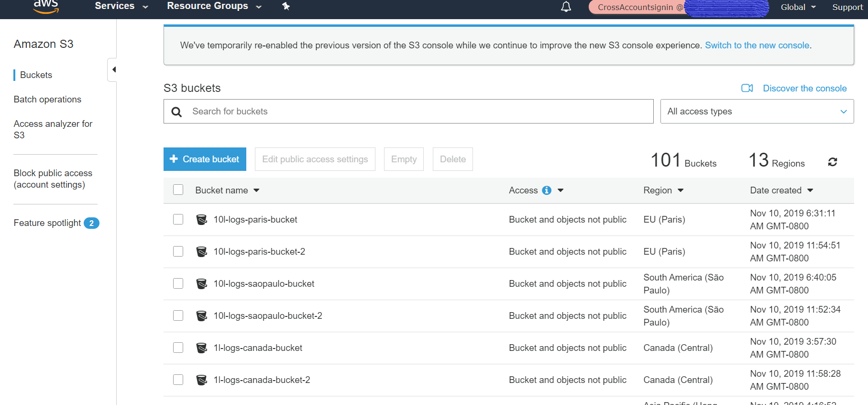The width and height of the screenshot is (868, 405).
Task: Open the notifications bell icon
Action: click(566, 7)
